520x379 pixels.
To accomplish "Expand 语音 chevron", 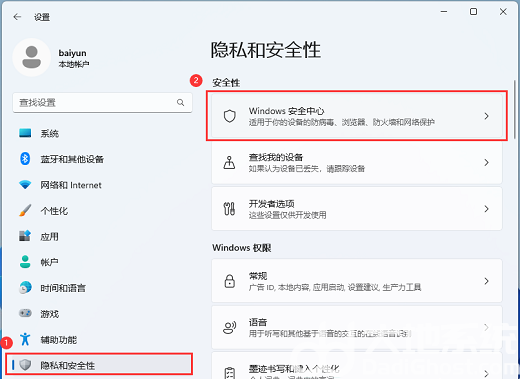I will (x=486, y=327).
